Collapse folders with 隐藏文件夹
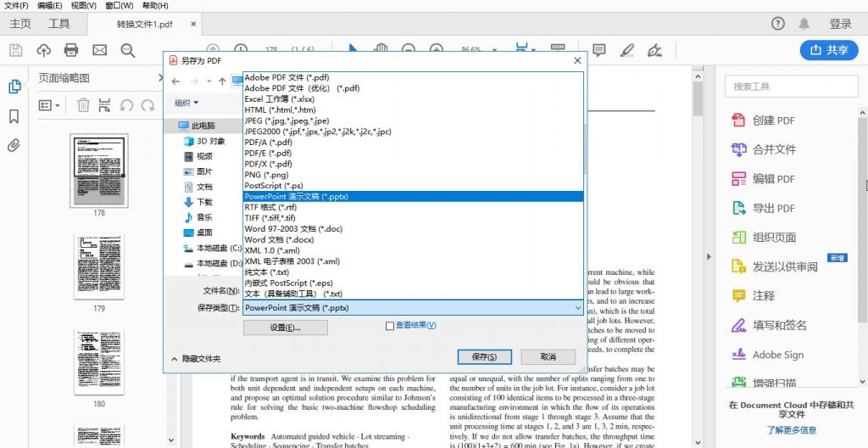This screenshot has width=868, height=448. tap(196, 359)
